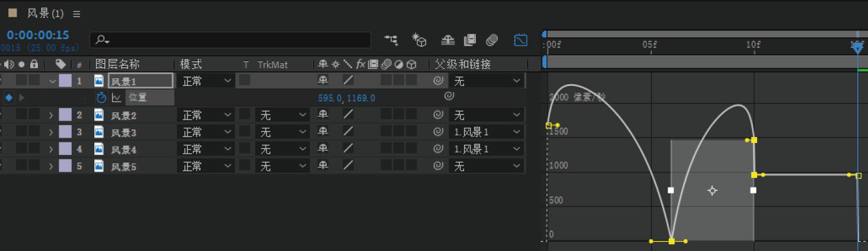Toggle the T checkbox for layer 风景3

click(x=244, y=132)
